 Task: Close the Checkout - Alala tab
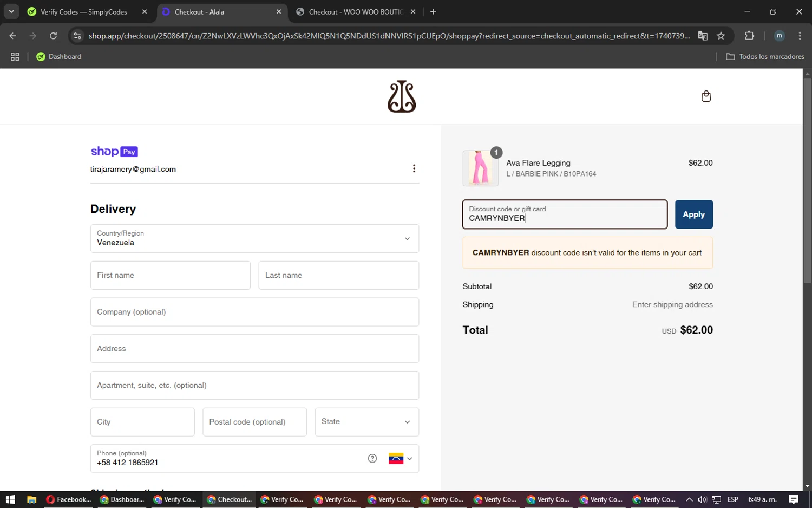[x=279, y=12]
